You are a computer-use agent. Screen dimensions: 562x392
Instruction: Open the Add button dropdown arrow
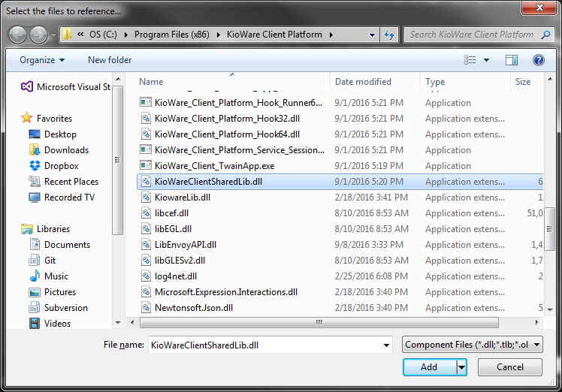tap(462, 367)
